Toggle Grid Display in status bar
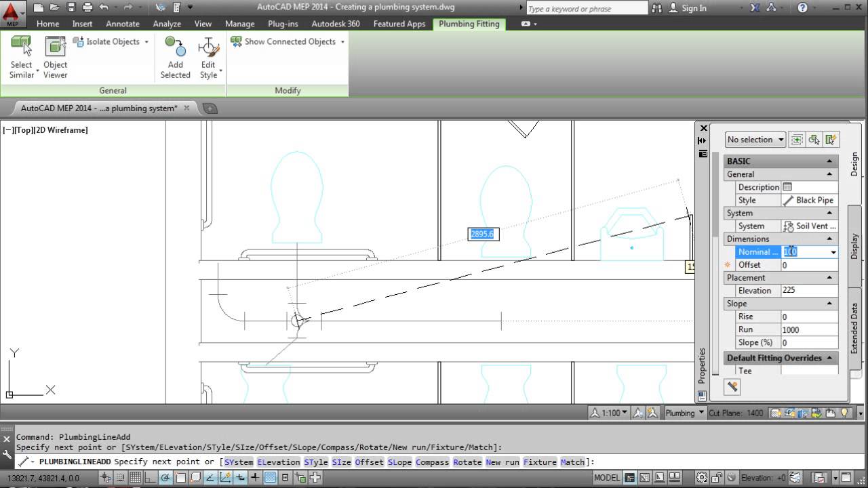 tap(136, 478)
